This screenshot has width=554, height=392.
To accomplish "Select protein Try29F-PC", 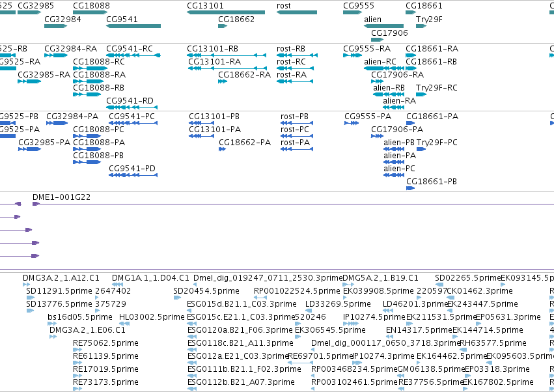I will 437,143.
